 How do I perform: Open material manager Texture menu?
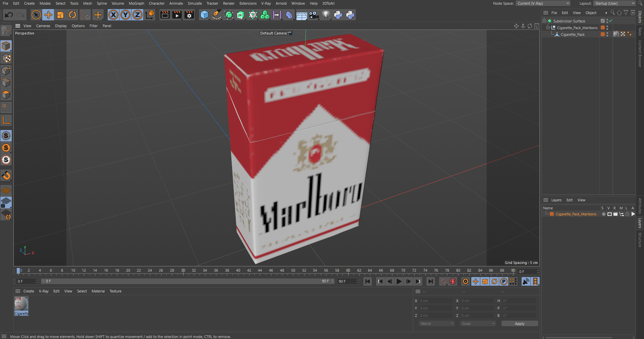[115, 291]
